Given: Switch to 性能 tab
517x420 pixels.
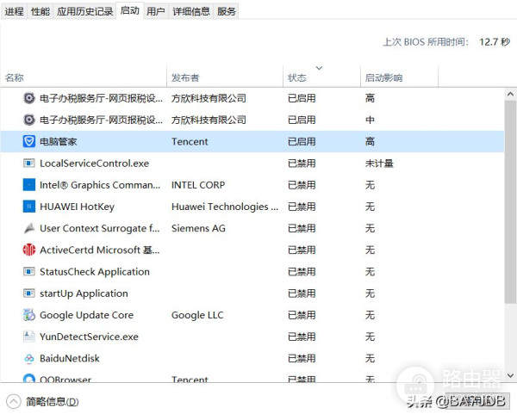Looking at the screenshot, I should click(40, 11).
